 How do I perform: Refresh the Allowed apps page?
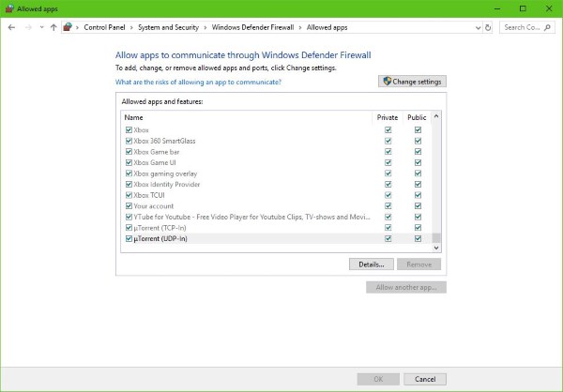[x=488, y=27]
